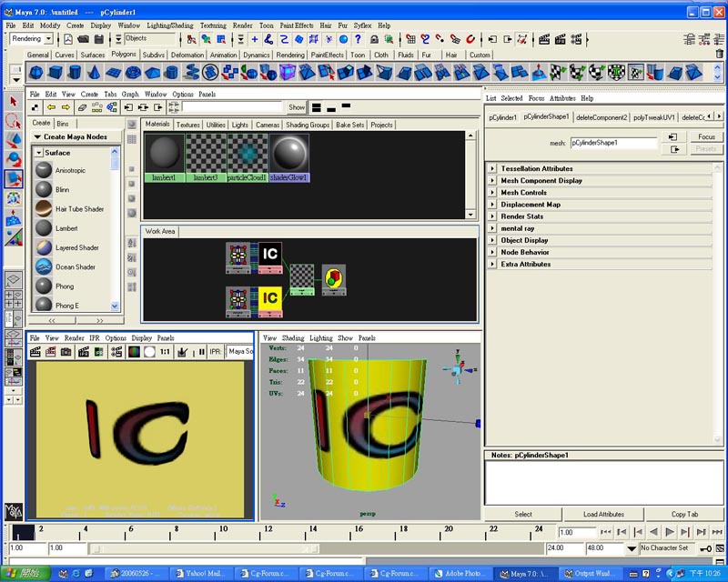Click the Windows Start button
The height and width of the screenshot is (582, 728).
[25, 574]
